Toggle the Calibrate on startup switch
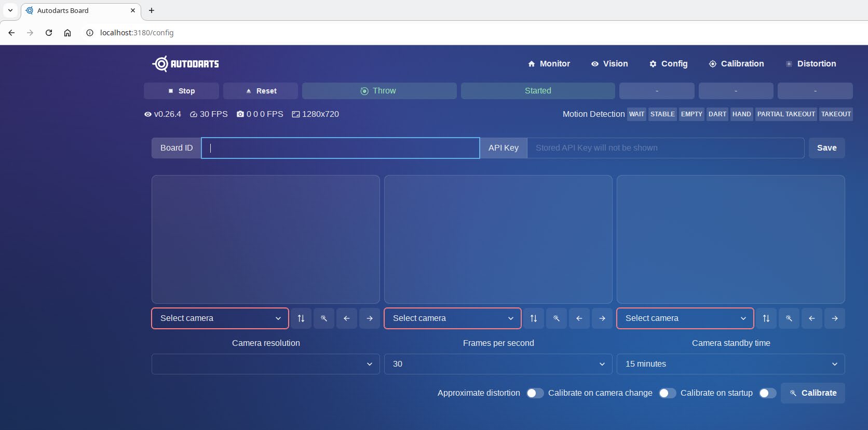 767,393
